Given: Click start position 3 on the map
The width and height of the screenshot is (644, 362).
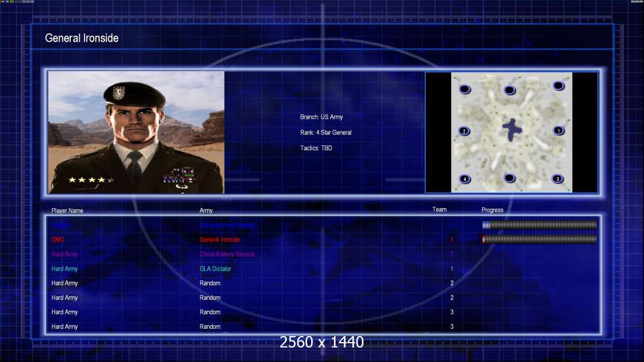Looking at the screenshot, I should point(558,179).
